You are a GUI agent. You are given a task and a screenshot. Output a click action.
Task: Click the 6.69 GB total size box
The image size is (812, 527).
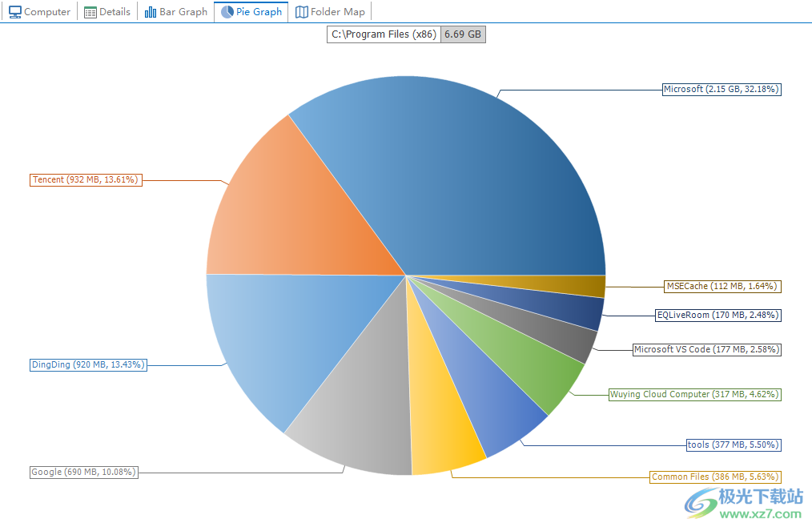tap(463, 34)
